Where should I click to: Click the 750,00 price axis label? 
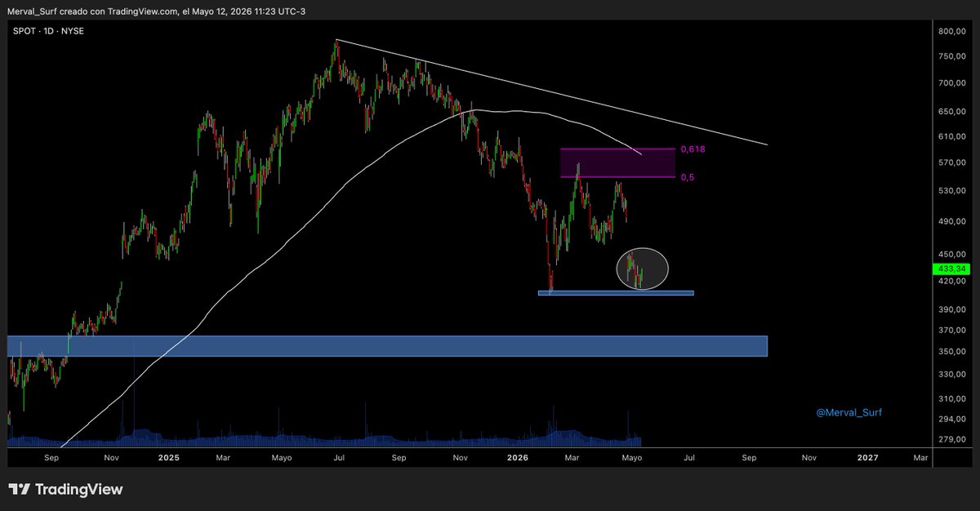pyautogui.click(x=951, y=56)
